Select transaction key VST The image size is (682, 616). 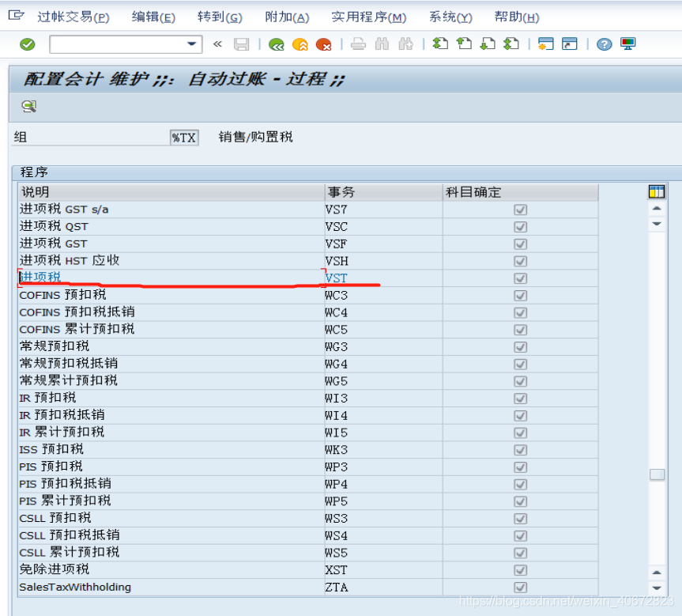[336, 278]
